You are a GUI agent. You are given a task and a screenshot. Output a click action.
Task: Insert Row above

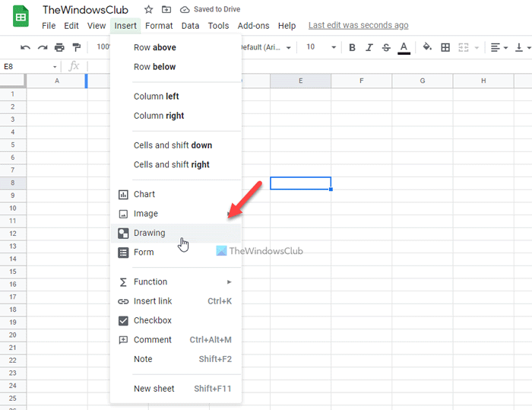(x=176, y=48)
